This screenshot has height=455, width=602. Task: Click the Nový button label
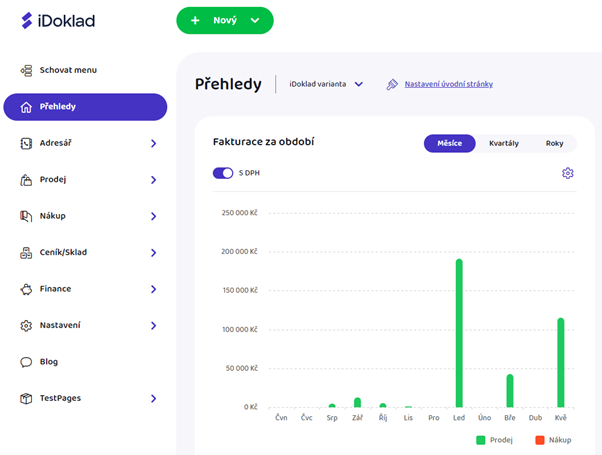(x=225, y=20)
